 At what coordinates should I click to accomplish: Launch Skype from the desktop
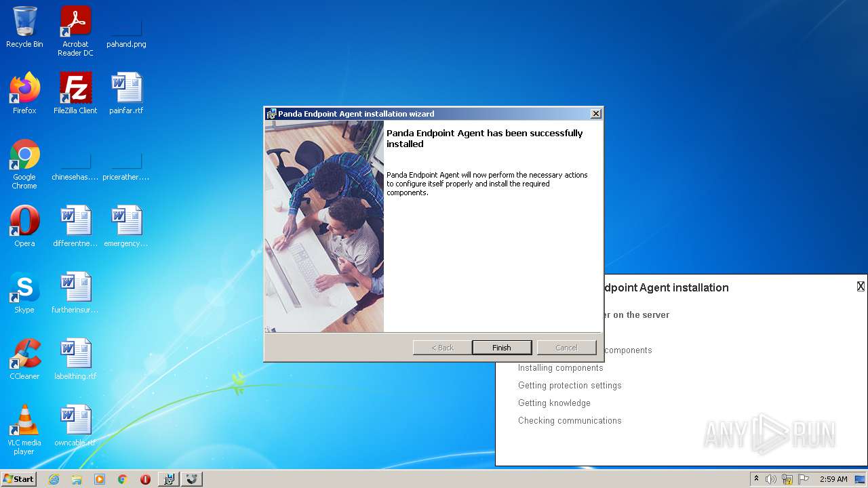(x=24, y=293)
